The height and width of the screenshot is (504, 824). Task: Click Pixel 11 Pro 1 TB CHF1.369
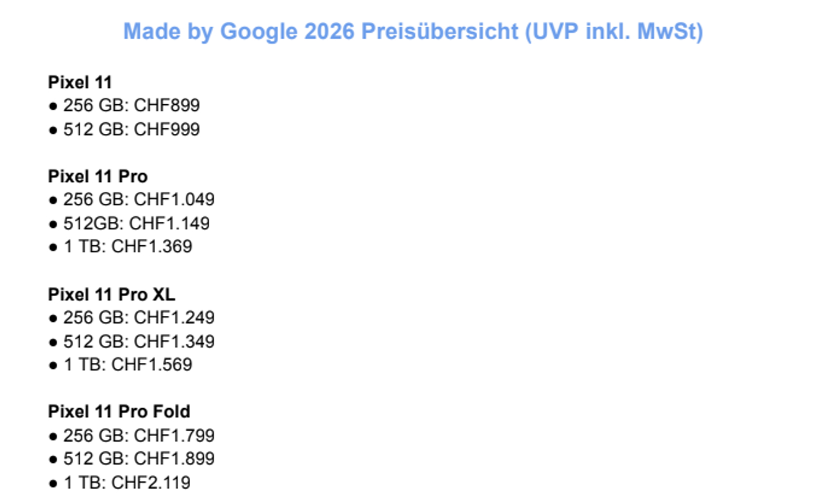click(x=120, y=247)
